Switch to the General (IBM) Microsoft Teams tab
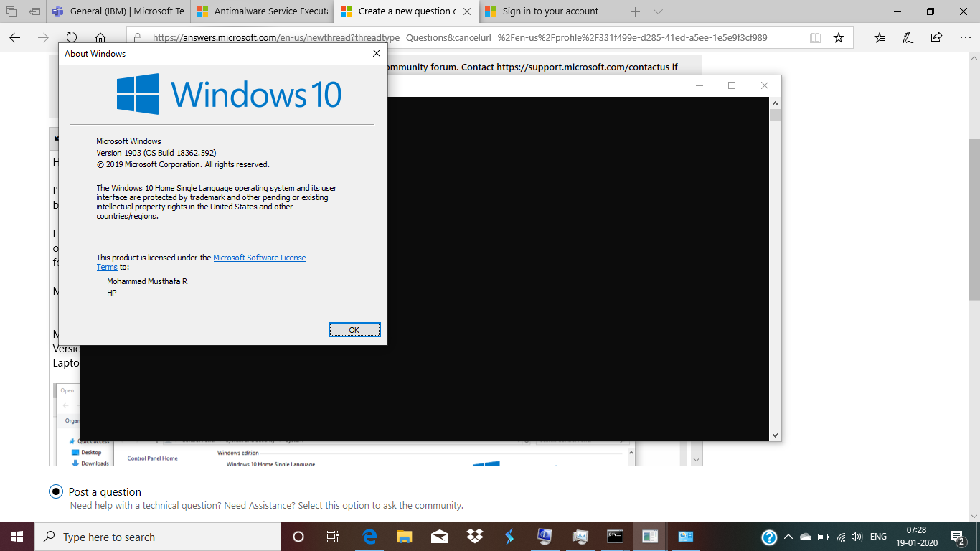 [x=118, y=11]
